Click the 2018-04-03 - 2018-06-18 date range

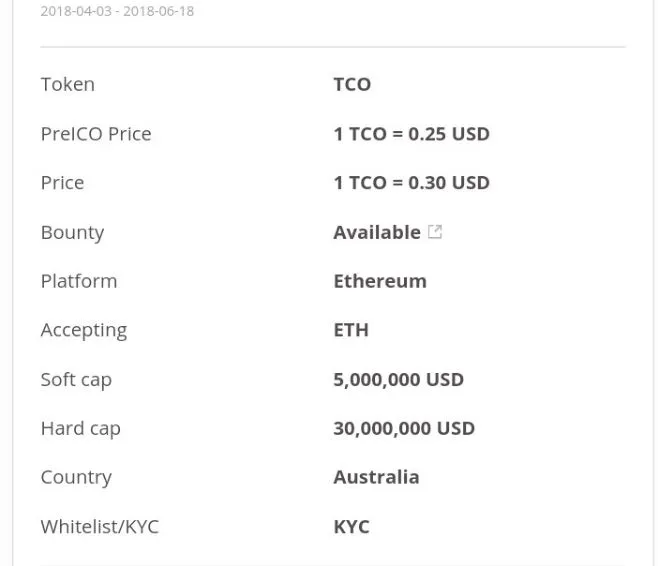tap(117, 11)
